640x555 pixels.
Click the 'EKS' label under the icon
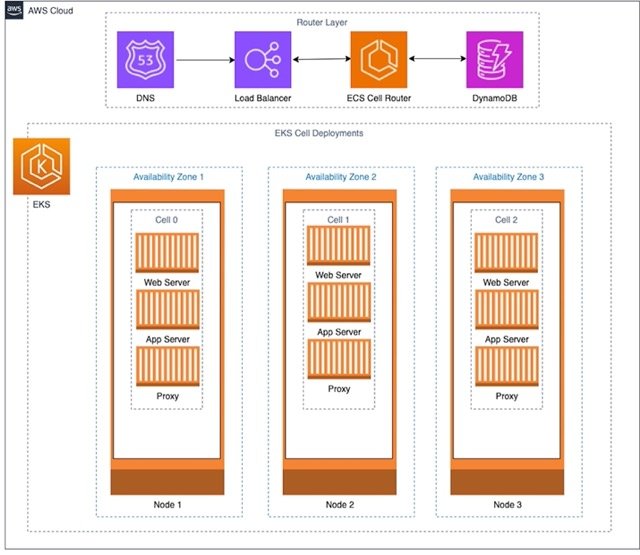tap(41, 204)
